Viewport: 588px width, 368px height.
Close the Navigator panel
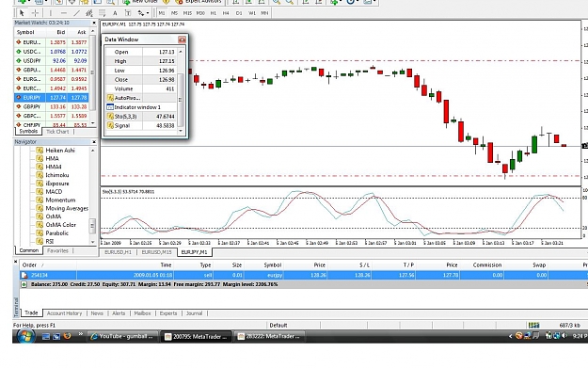click(x=94, y=142)
